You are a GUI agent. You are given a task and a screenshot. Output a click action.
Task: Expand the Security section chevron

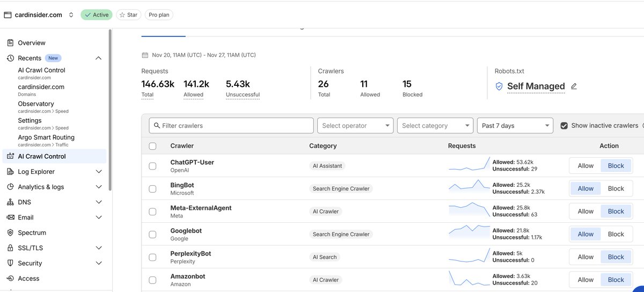click(x=98, y=263)
